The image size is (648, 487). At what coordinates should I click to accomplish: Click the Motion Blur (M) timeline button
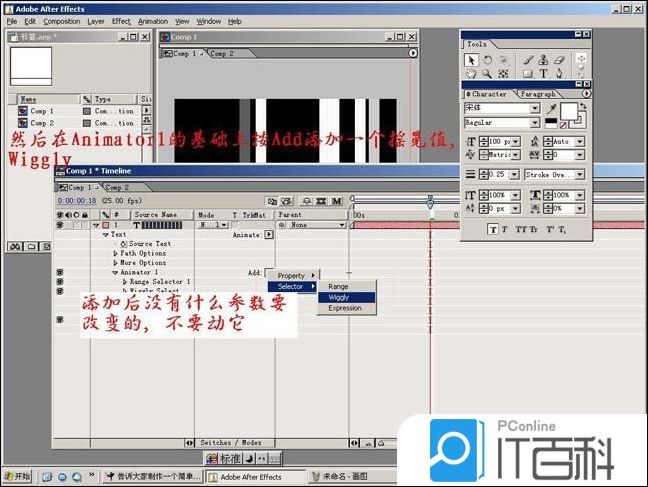pyautogui.click(x=337, y=201)
